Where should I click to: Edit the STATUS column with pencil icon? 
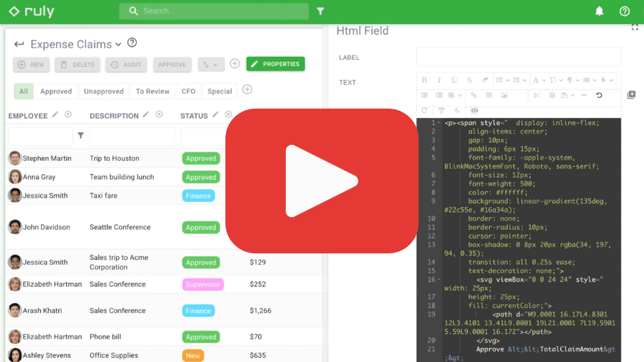point(215,115)
